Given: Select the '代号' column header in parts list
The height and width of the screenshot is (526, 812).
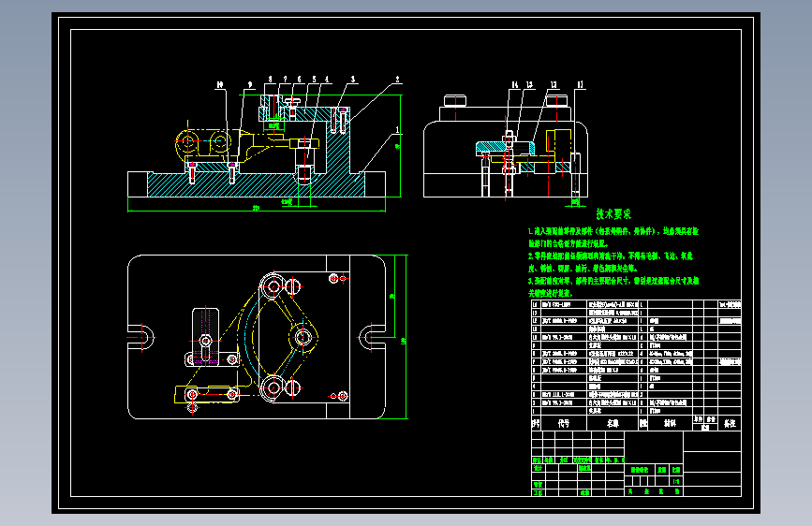Looking at the screenshot, I should pyautogui.click(x=564, y=423).
